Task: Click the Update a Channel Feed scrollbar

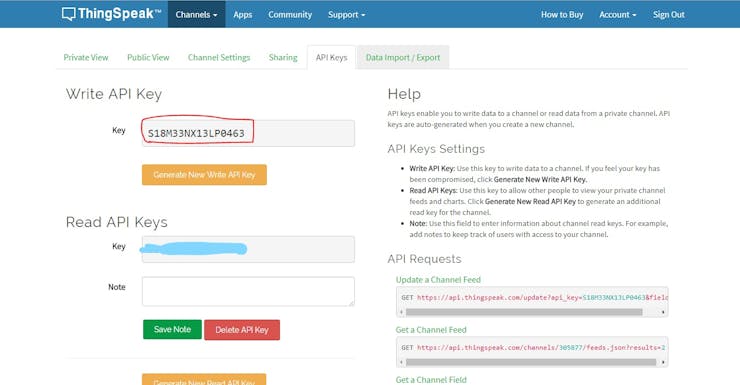Action: (524, 312)
